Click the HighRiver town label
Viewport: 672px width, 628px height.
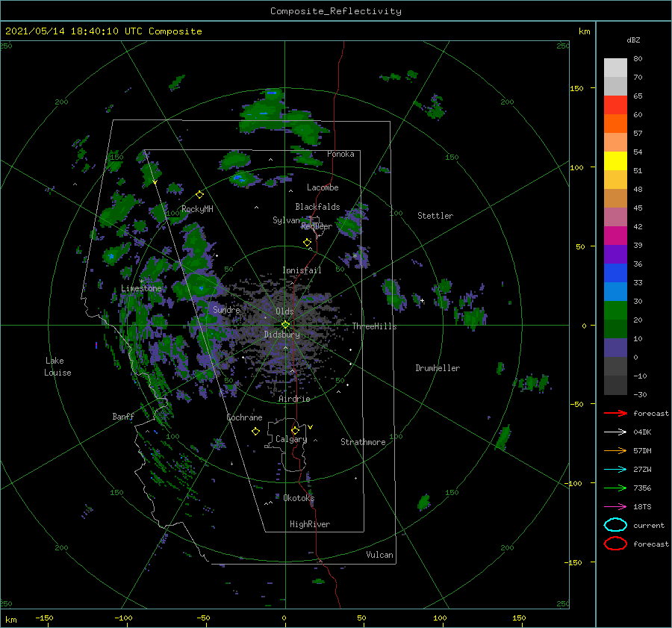pos(310,524)
